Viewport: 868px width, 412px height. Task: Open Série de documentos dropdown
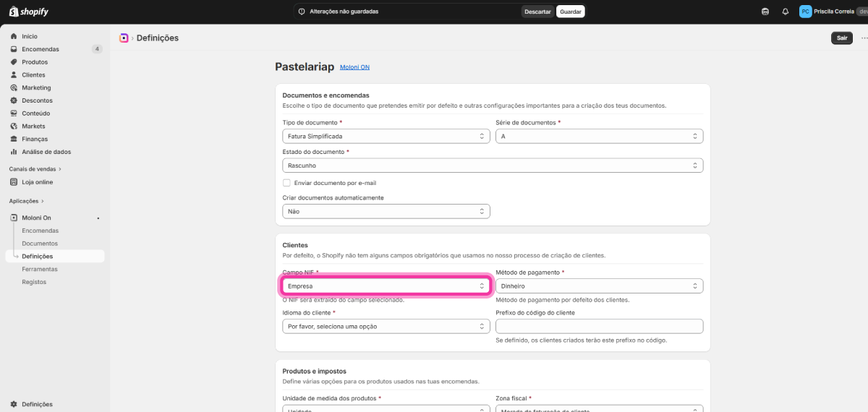(x=599, y=136)
